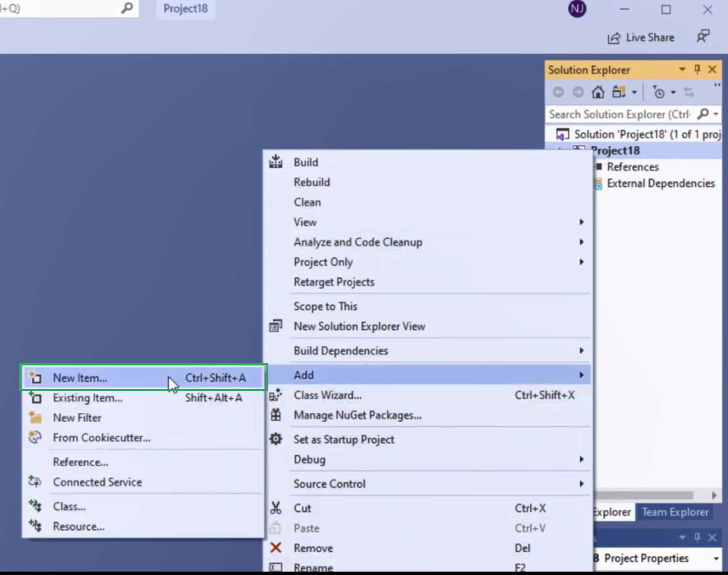Click the feedback icon beside Live Share
This screenshot has height=575, width=728.
coord(703,36)
